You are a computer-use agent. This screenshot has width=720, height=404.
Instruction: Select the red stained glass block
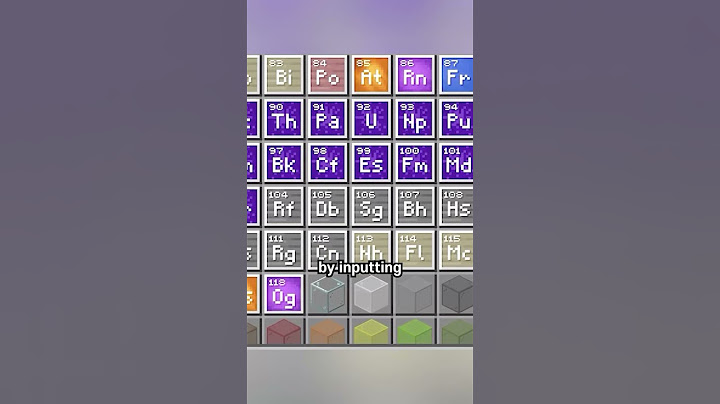tap(284, 332)
